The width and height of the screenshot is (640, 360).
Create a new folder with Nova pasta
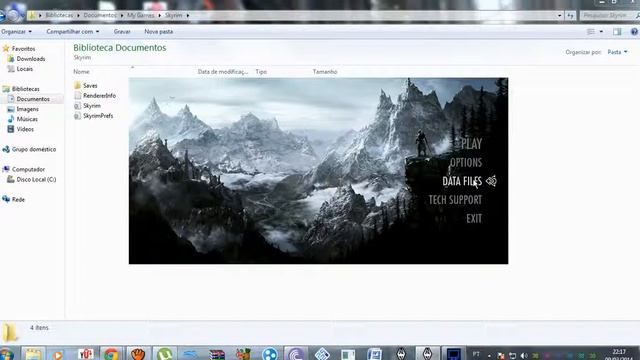tap(158, 31)
